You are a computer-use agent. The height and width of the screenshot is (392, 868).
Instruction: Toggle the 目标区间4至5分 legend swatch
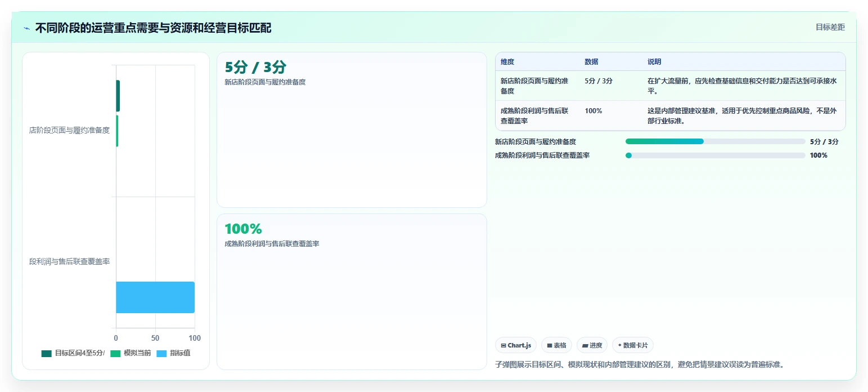[x=46, y=354]
